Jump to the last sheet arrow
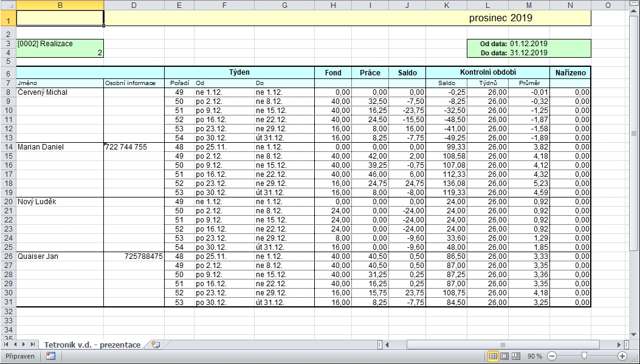 pos(32,345)
